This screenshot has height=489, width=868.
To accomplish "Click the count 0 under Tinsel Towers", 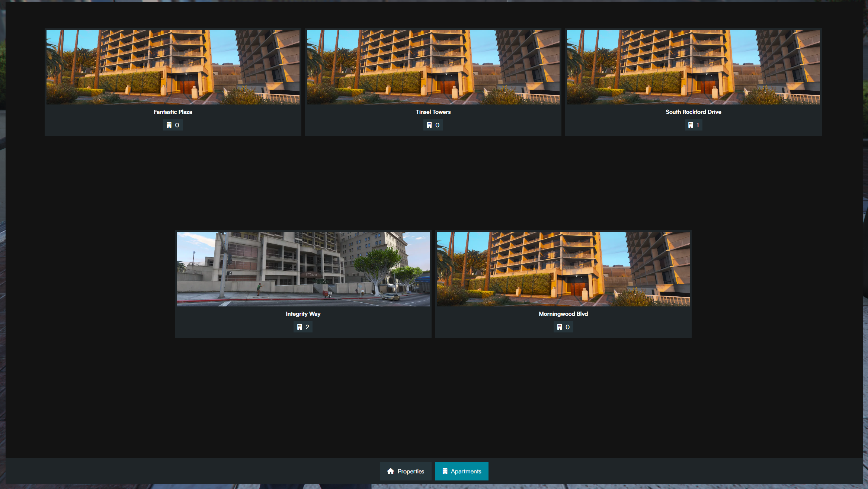I will [438, 125].
